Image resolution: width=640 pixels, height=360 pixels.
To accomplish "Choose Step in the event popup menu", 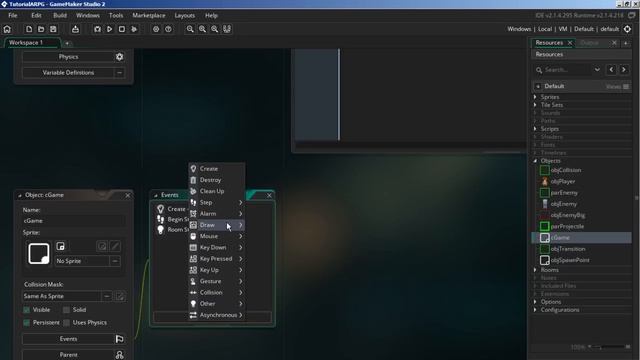I will [x=217, y=202].
